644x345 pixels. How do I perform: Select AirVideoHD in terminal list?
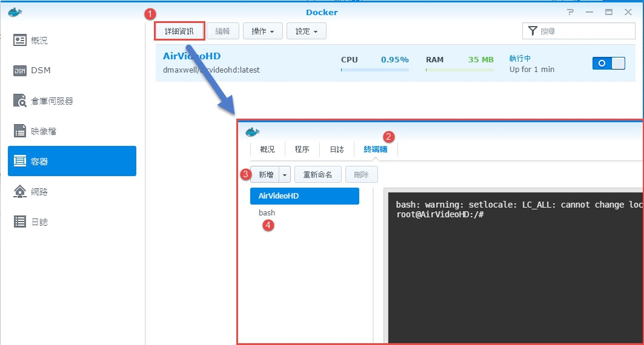tap(305, 196)
